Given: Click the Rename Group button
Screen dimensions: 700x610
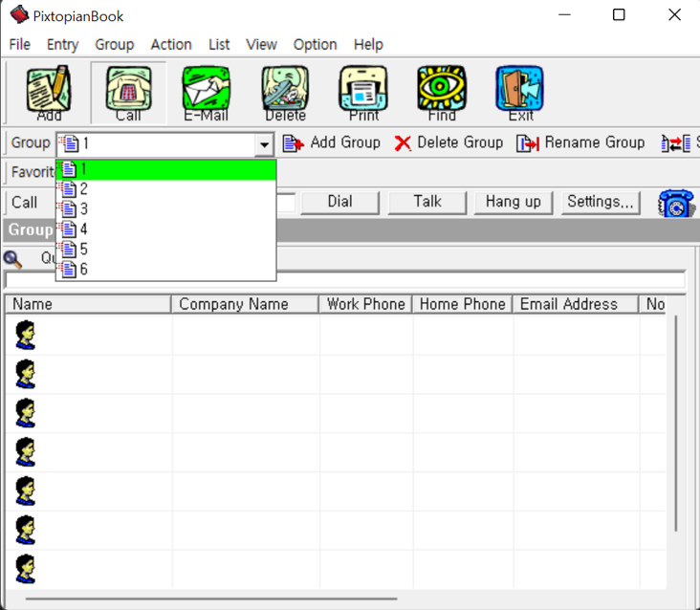Looking at the screenshot, I should (x=580, y=142).
